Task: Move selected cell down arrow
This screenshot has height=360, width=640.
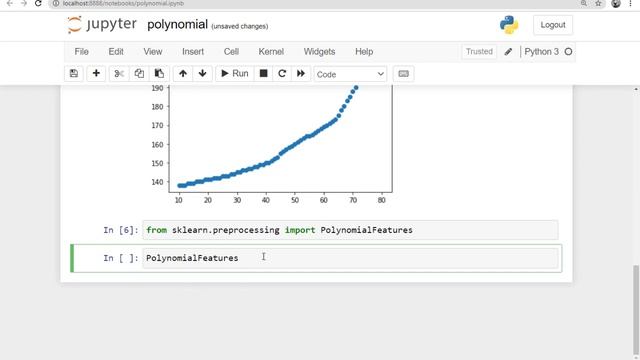Action: coord(202,73)
